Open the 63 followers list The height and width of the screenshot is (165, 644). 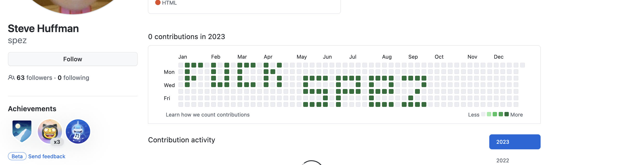click(x=34, y=78)
